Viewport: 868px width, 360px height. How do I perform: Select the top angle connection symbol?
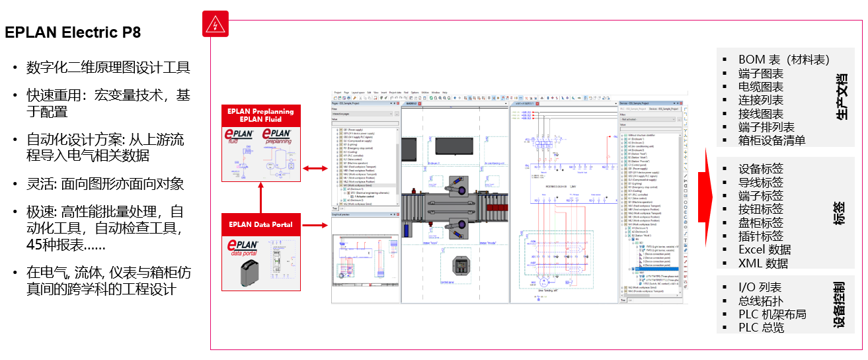pyautogui.click(x=686, y=109)
